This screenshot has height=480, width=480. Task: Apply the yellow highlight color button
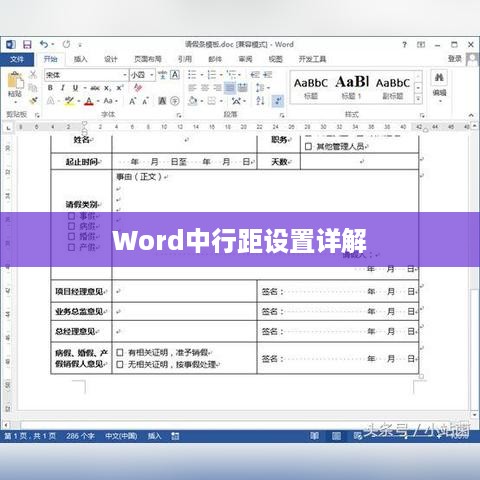(x=69, y=101)
